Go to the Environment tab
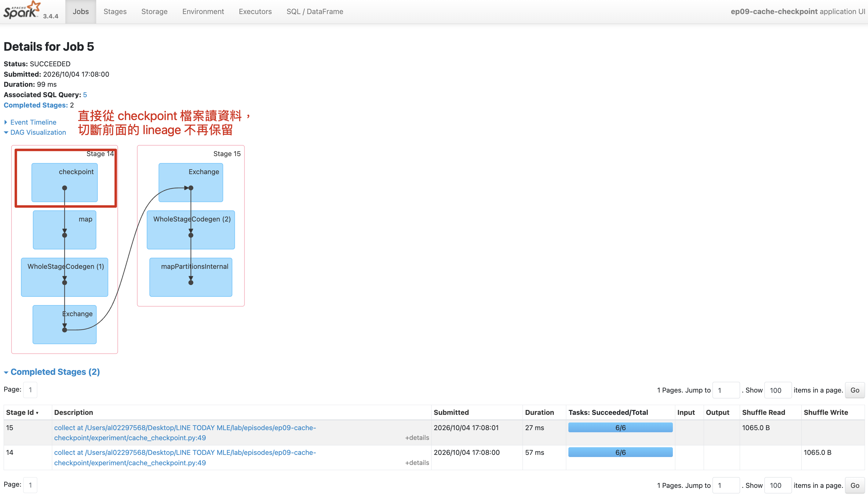 pyautogui.click(x=203, y=11)
